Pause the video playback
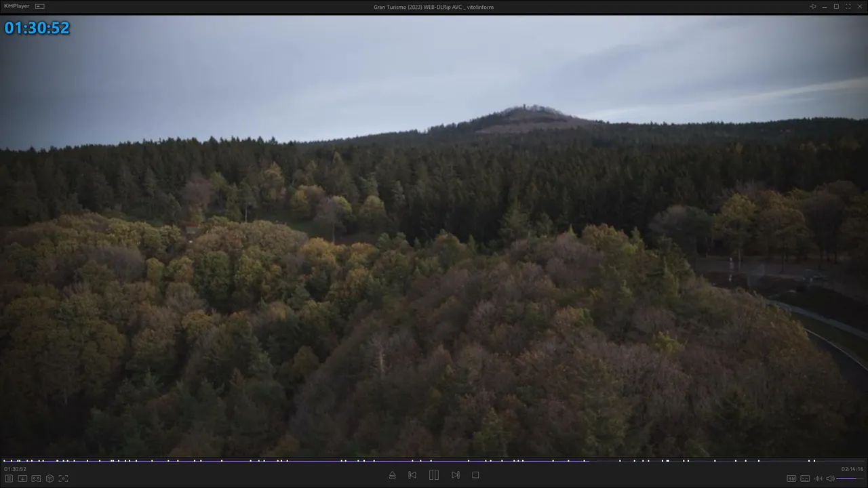The height and width of the screenshot is (488, 868). pyautogui.click(x=434, y=475)
